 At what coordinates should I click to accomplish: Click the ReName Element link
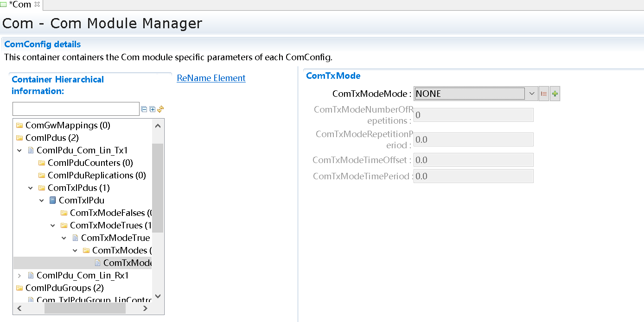coord(211,78)
